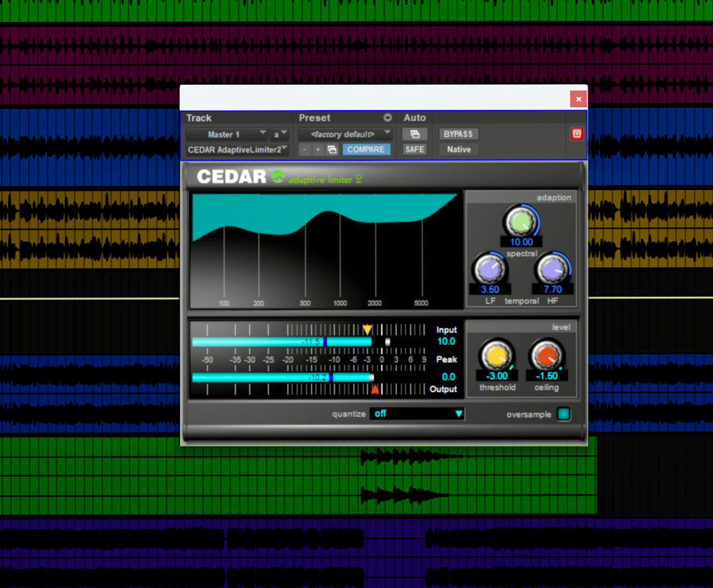Viewport: 713px width, 588px height.
Task: Select next preset with plus button
Action: pyautogui.click(x=318, y=150)
